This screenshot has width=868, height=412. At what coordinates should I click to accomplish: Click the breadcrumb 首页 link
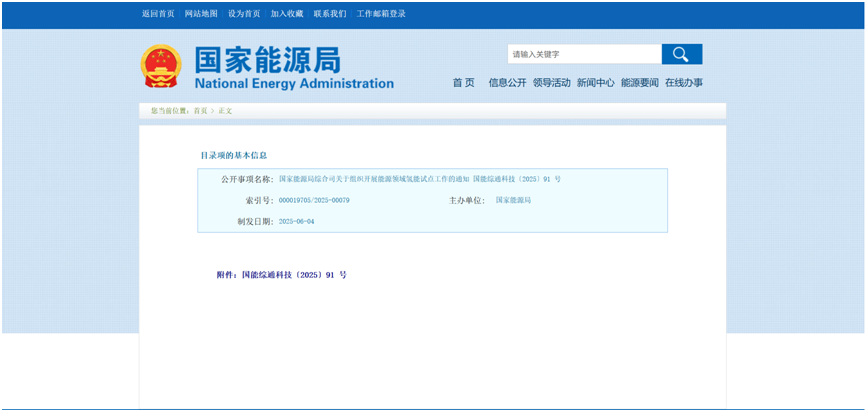(x=200, y=111)
